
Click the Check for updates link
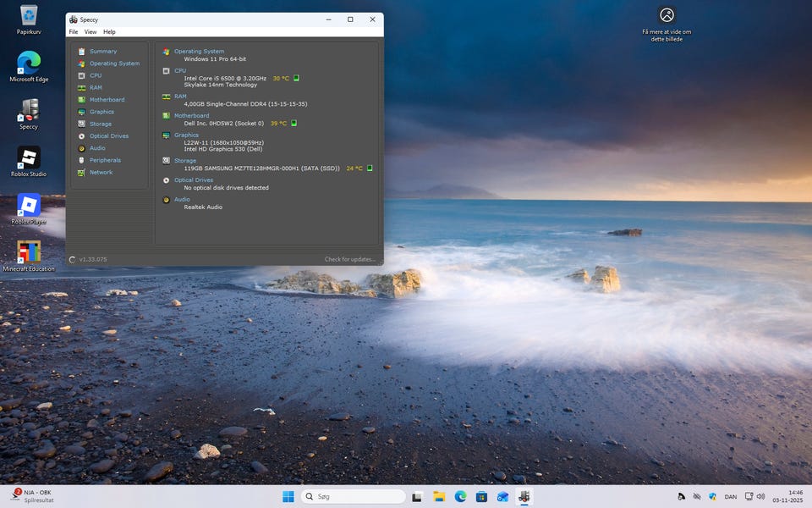click(349, 259)
